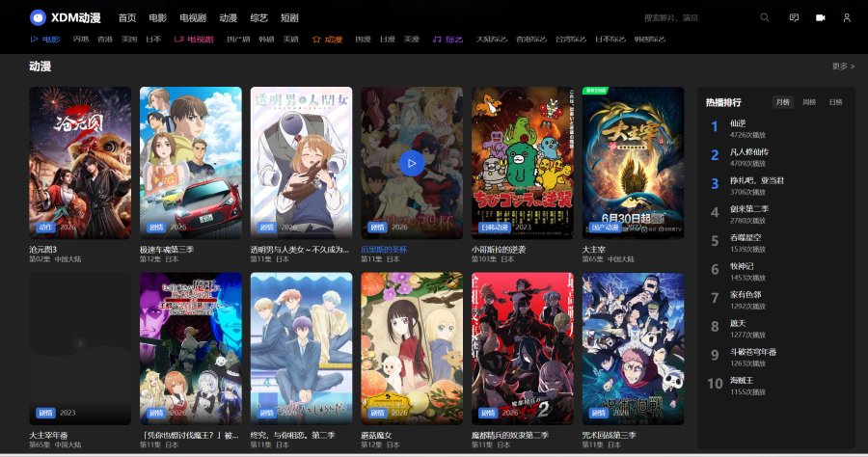868x457 pixels.
Task: Open the message board icon in header
Action: tap(794, 17)
